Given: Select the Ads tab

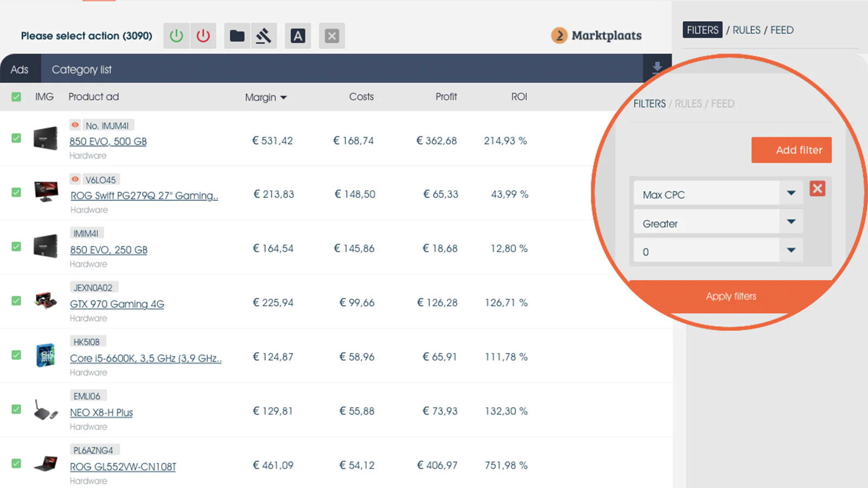Looking at the screenshot, I should click(20, 69).
